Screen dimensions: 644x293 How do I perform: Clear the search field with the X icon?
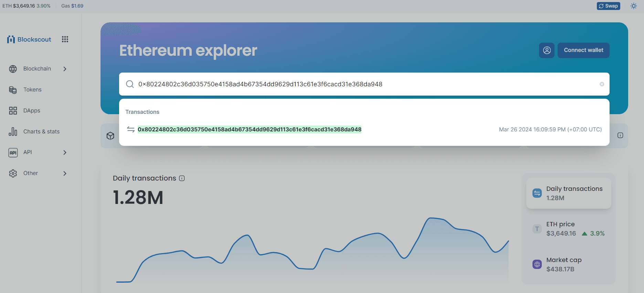click(602, 84)
